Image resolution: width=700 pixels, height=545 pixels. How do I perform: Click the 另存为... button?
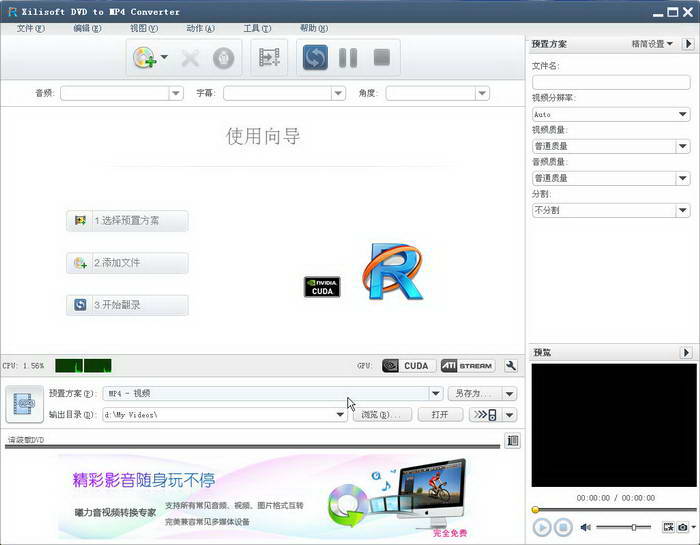[x=475, y=393]
